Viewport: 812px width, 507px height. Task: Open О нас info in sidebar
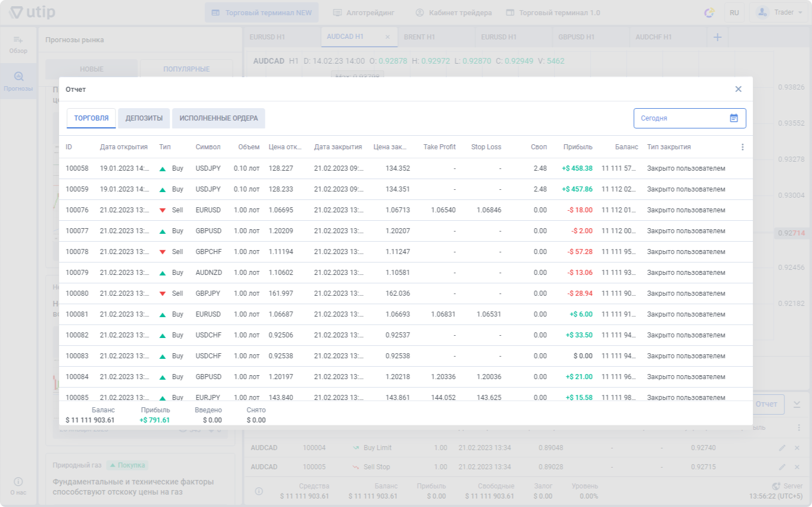point(18,486)
